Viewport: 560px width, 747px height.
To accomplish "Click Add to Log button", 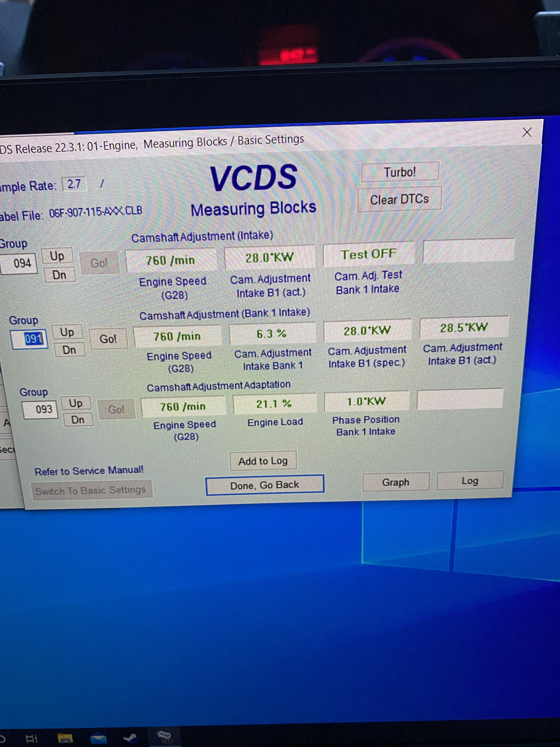I will [263, 461].
